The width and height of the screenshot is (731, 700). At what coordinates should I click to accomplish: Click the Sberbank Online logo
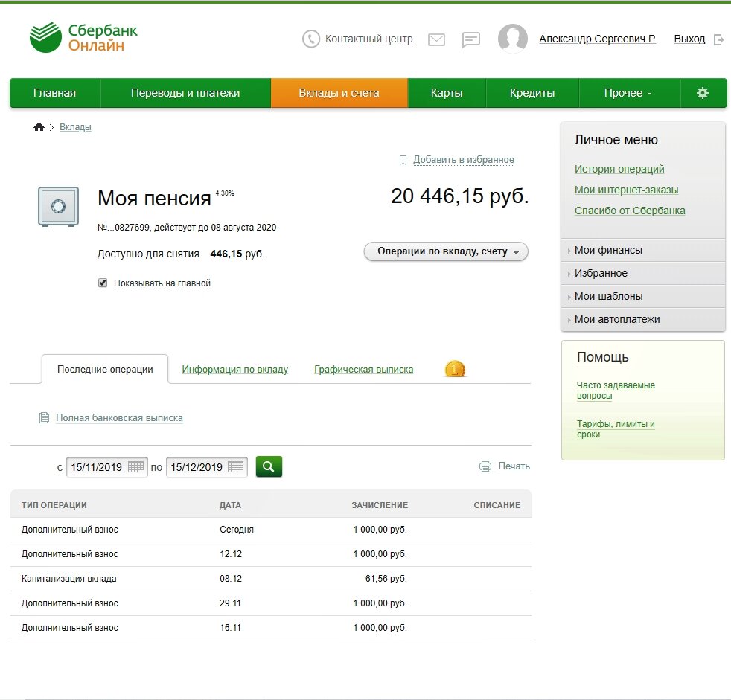[83, 37]
